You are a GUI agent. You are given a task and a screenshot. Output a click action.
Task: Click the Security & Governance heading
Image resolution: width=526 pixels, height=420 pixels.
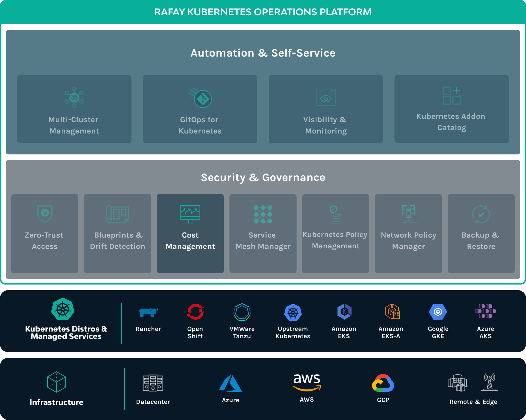coord(263,178)
